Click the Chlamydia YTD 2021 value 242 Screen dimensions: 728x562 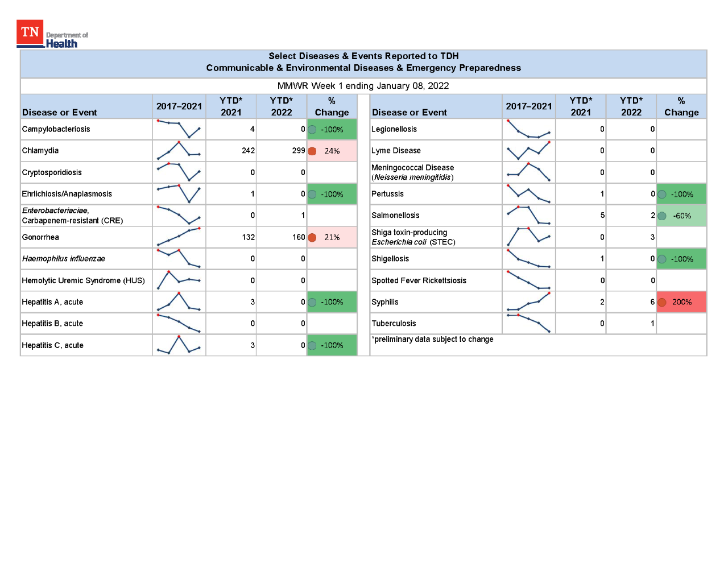pyautogui.click(x=248, y=151)
